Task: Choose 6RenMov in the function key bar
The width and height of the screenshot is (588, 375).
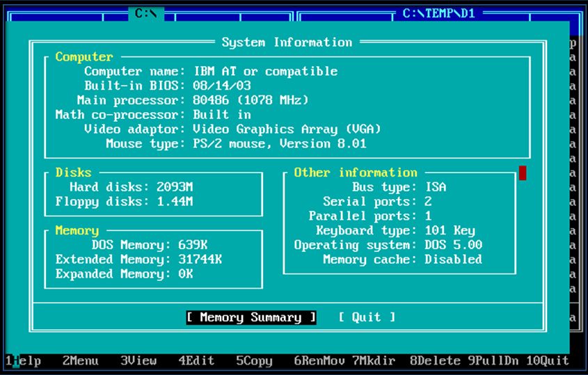Action: point(319,361)
